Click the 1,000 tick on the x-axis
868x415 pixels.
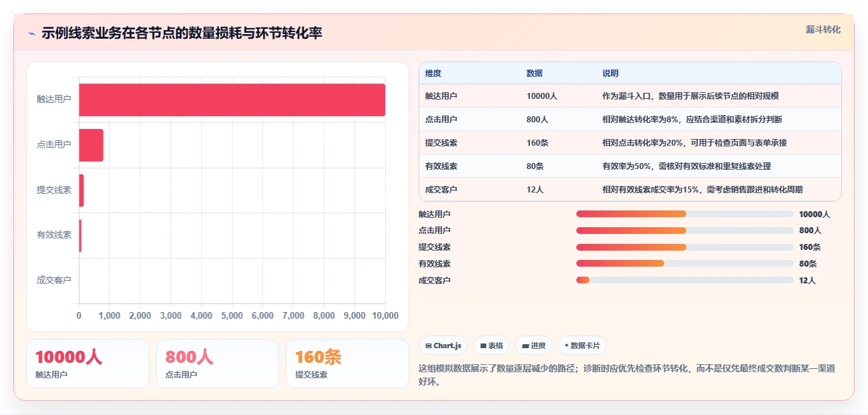(x=110, y=315)
